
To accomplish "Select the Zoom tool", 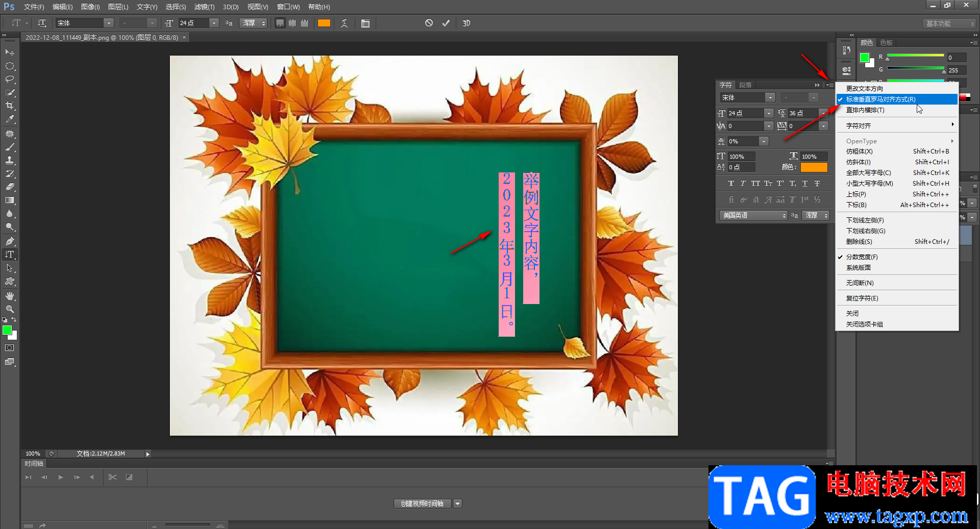I will [10, 309].
